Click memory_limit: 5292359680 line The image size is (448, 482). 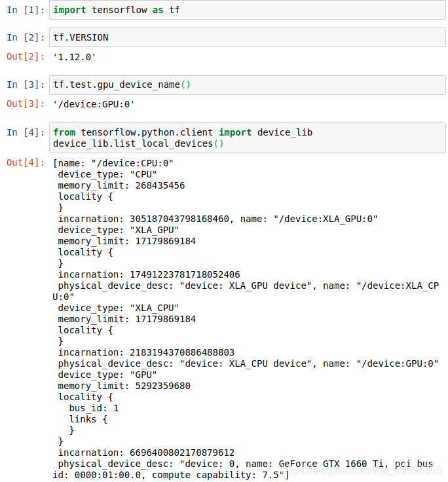pos(124,386)
